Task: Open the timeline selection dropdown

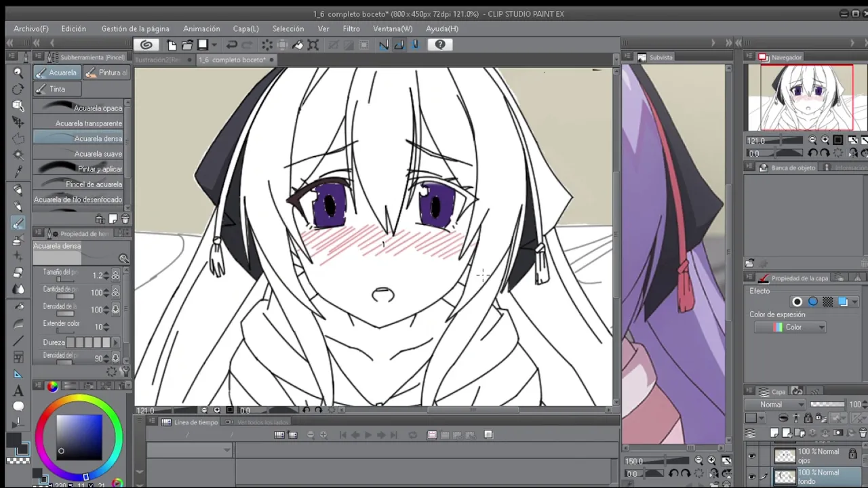Action: (x=190, y=450)
